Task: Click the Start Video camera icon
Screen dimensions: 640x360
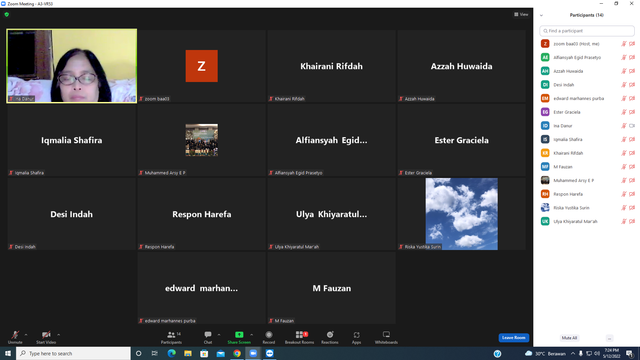Action: [x=46, y=335]
